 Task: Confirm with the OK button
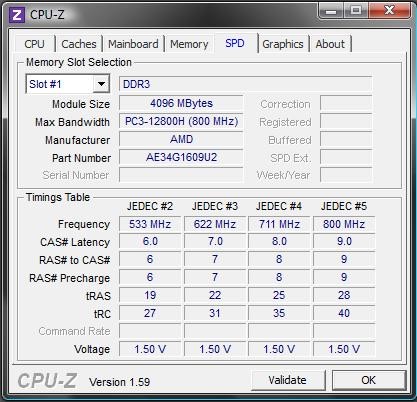pos(368,380)
